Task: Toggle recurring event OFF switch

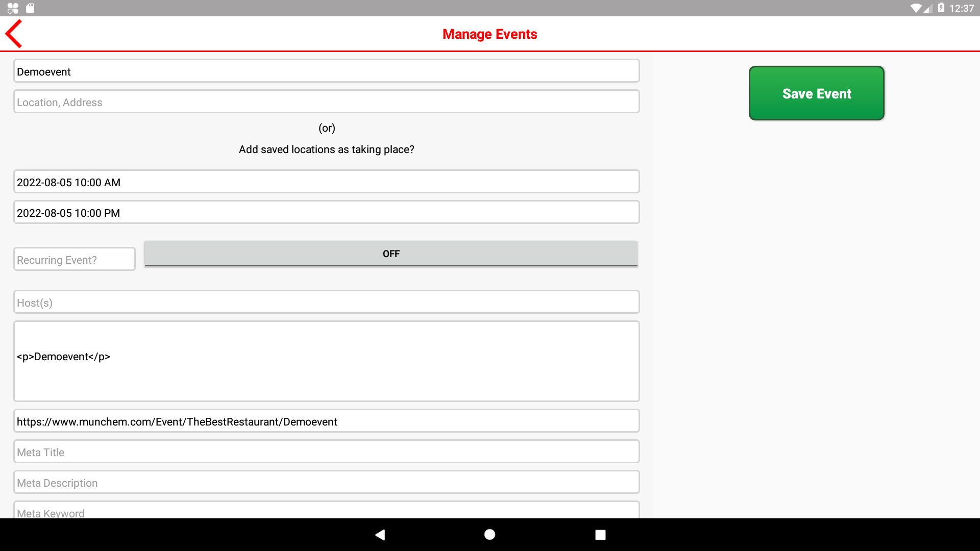Action: pyautogui.click(x=391, y=254)
